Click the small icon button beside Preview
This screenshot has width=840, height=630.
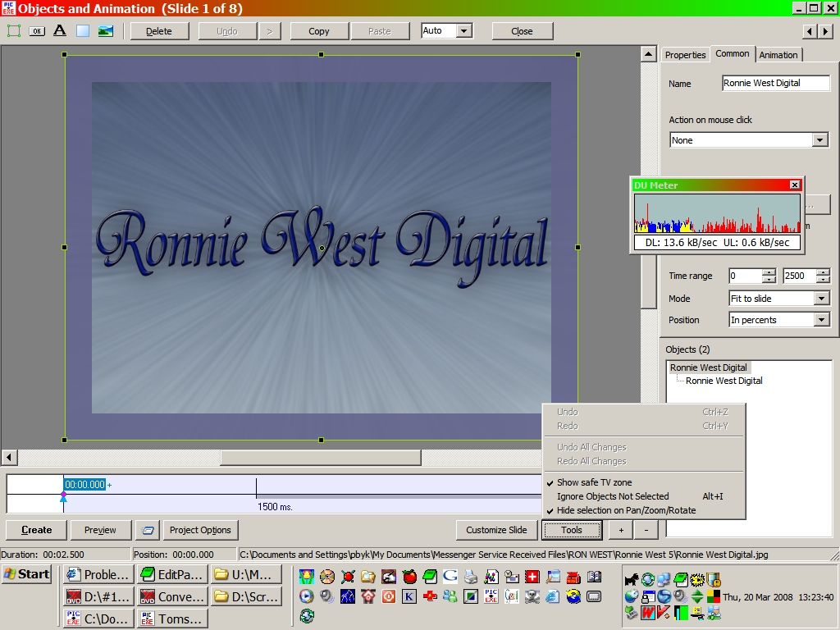coord(148,530)
